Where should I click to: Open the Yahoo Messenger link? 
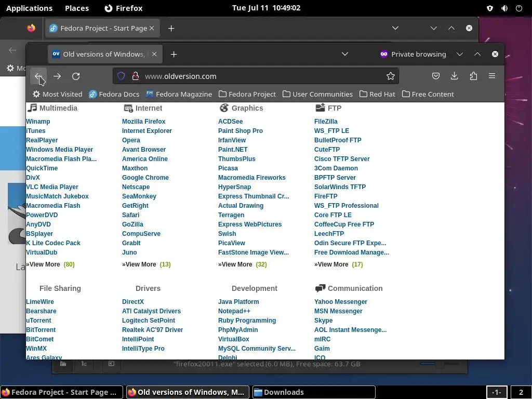(341, 302)
